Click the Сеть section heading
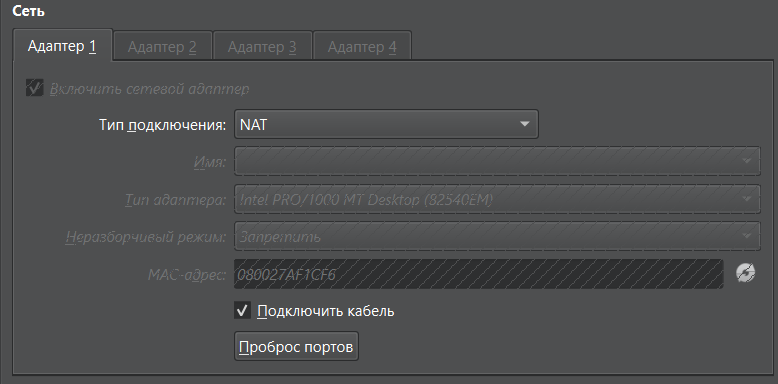This screenshot has width=778, height=384. click(x=28, y=11)
